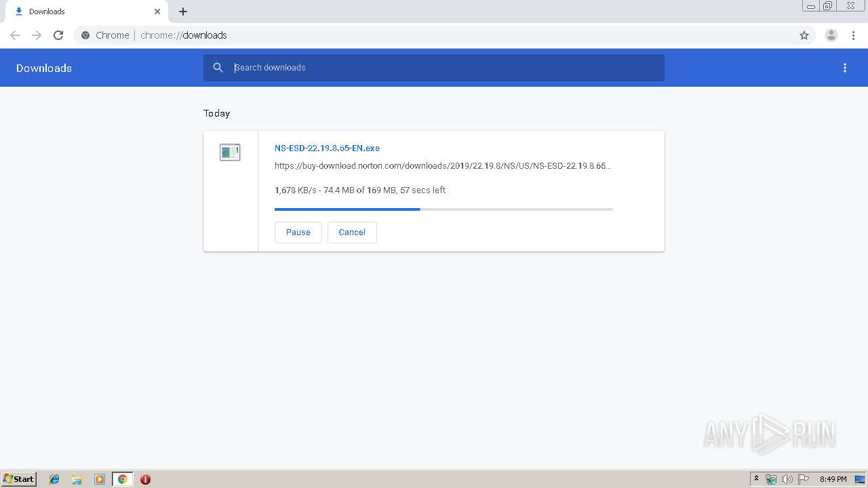Pause the Norton download
868x488 pixels.
[298, 232]
